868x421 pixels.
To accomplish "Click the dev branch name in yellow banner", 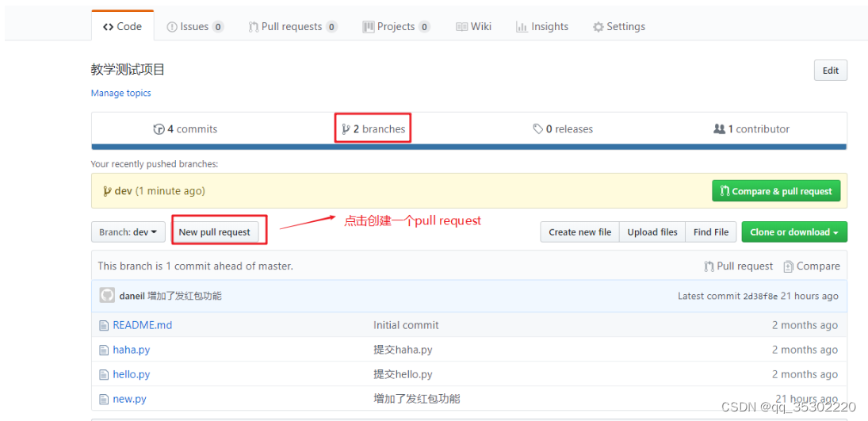I will pos(124,190).
